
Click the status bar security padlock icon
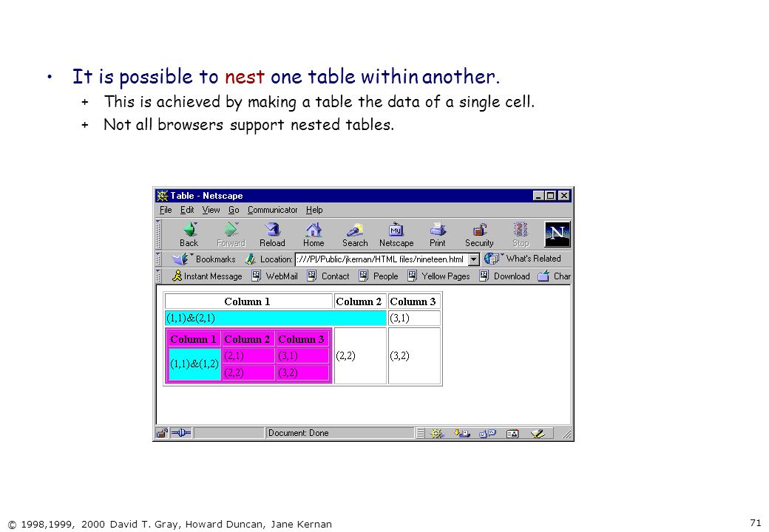(162, 432)
